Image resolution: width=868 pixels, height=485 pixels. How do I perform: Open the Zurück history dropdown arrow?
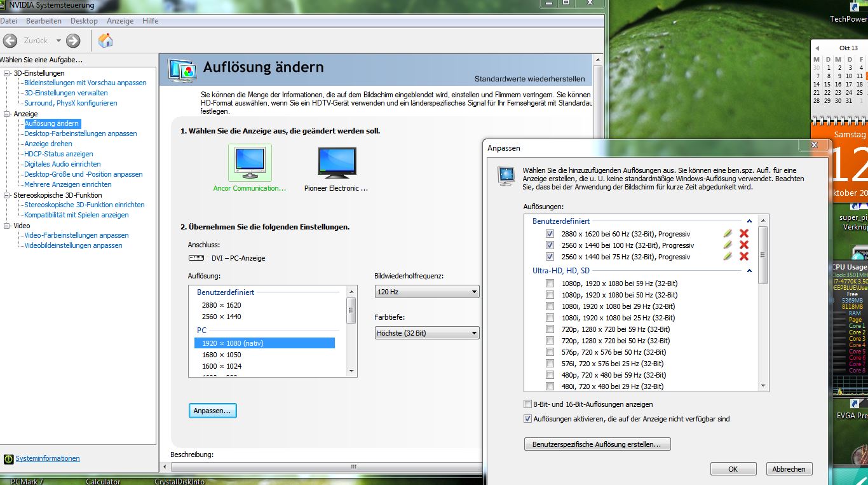[x=58, y=41]
